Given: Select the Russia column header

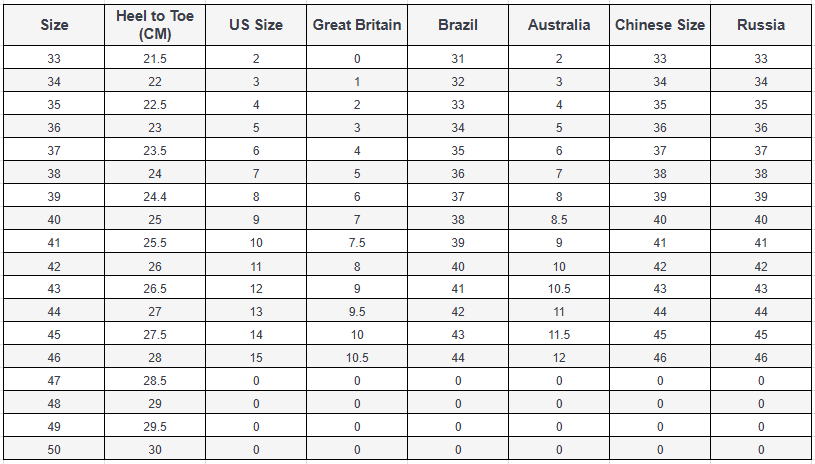Looking at the screenshot, I should coord(761,25).
